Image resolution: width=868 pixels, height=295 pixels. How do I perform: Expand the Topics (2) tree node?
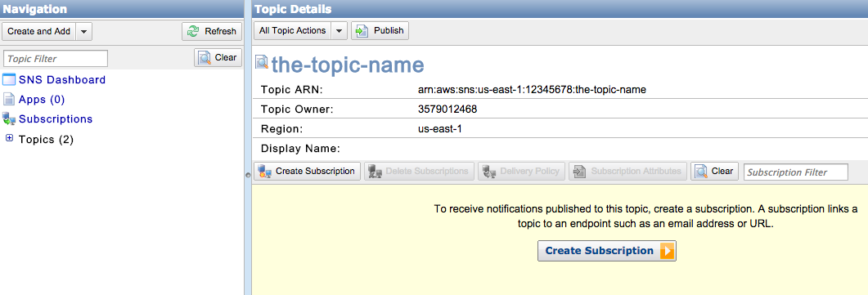(x=9, y=138)
